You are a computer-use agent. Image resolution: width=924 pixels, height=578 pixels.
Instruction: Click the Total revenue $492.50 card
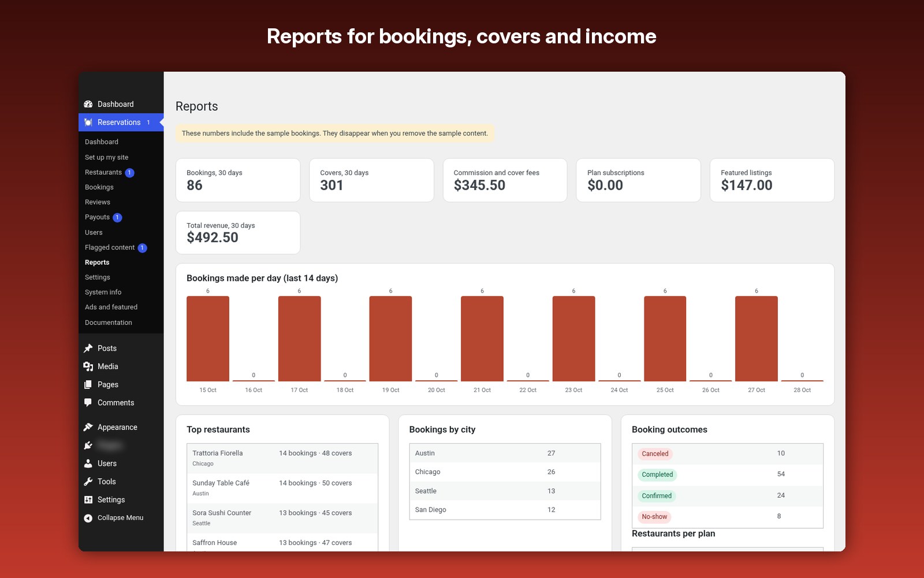[x=238, y=232]
